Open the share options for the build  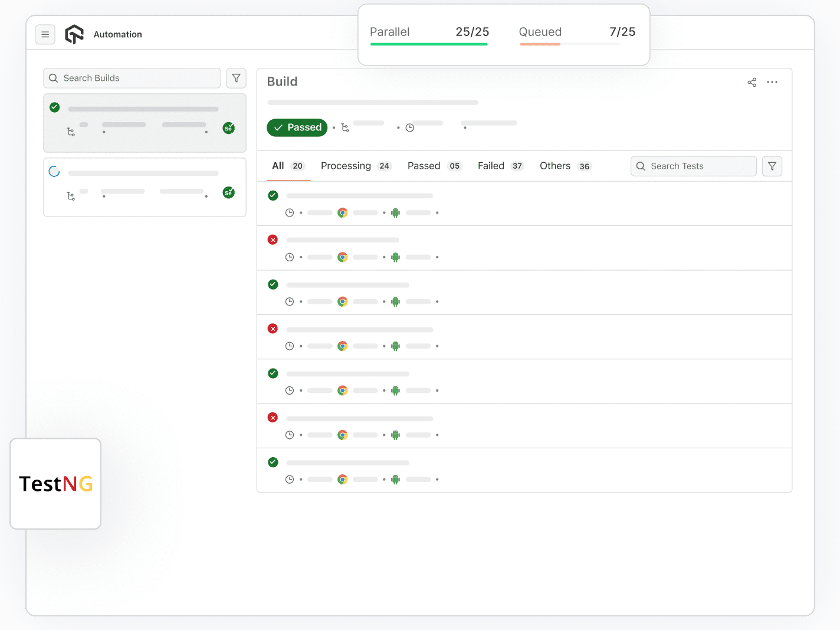tap(752, 82)
